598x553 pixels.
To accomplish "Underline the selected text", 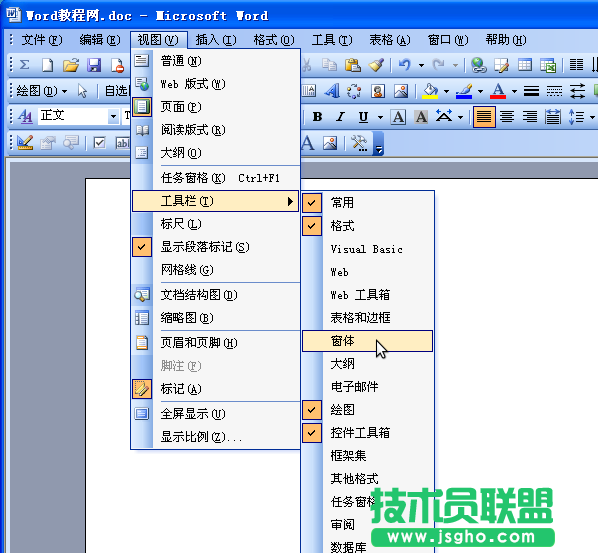I will [363, 117].
